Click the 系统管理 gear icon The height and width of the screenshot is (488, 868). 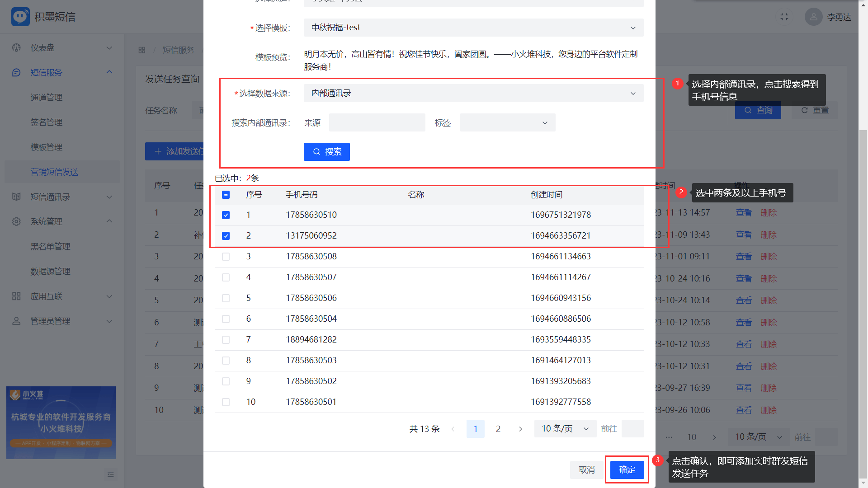point(16,221)
